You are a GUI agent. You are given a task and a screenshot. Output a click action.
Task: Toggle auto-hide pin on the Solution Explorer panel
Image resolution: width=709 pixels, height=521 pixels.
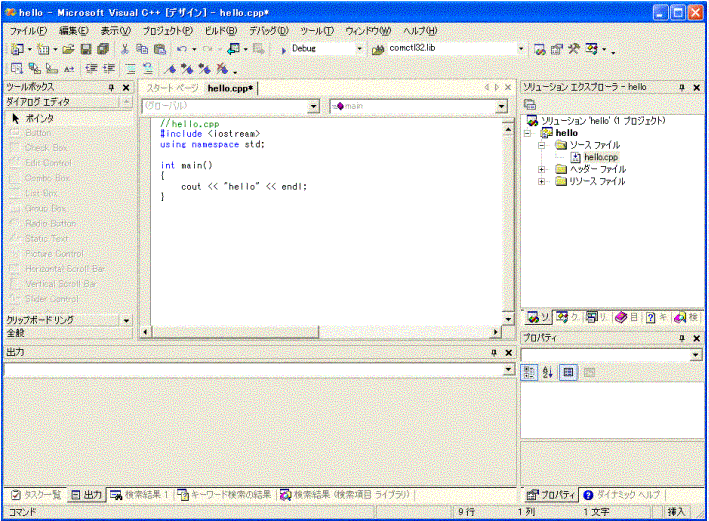pos(682,88)
